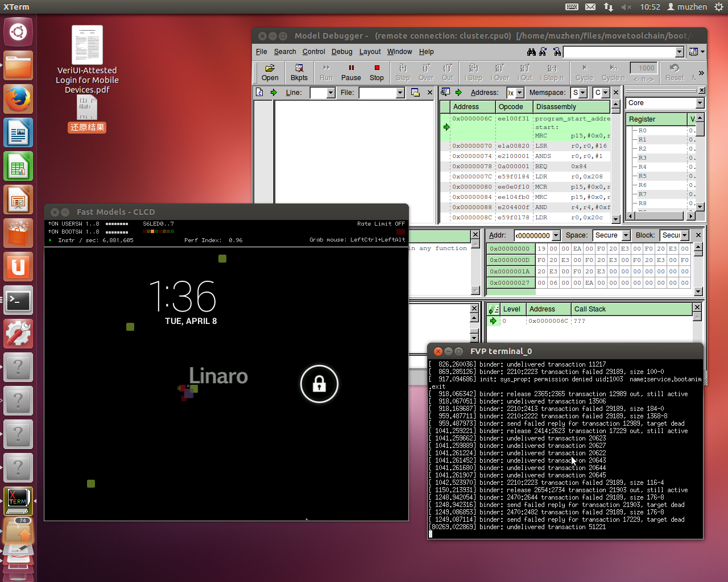Open the Terminal icon in the dock
Image resolution: width=728 pixels, height=582 pixels.
click(x=18, y=301)
